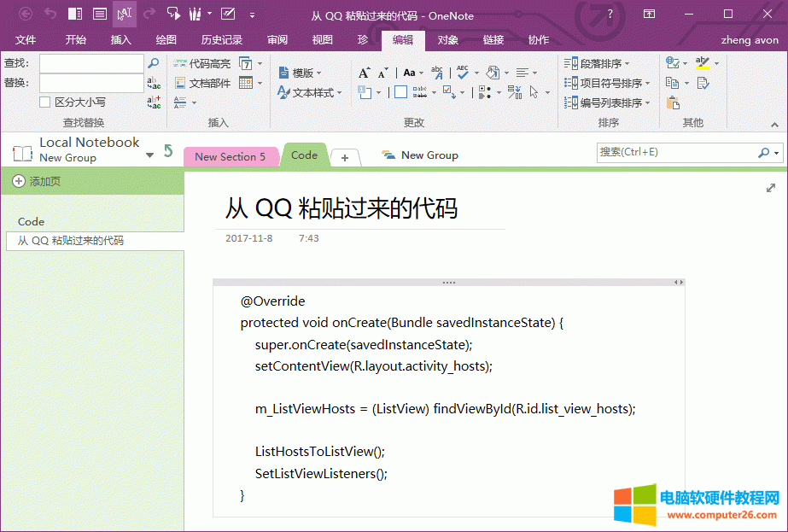Click the increase font size icon in 更改 group
This screenshot has width=788, height=532.
(x=363, y=72)
